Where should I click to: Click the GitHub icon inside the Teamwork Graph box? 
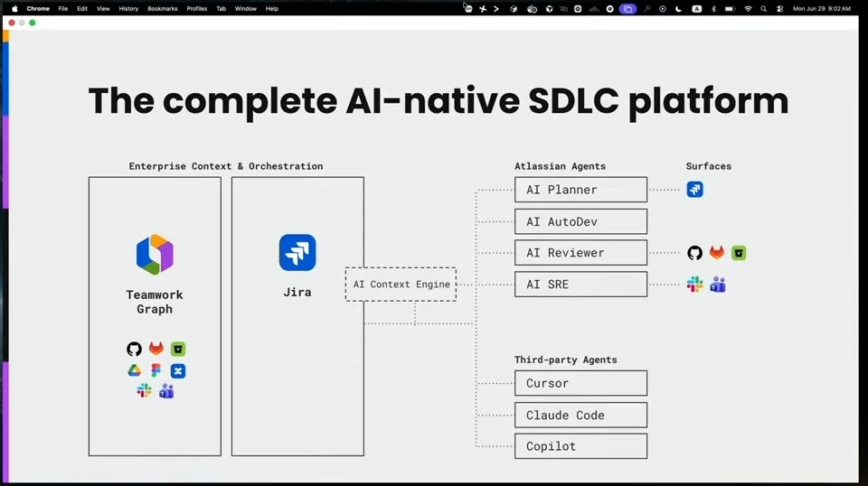[x=134, y=349]
